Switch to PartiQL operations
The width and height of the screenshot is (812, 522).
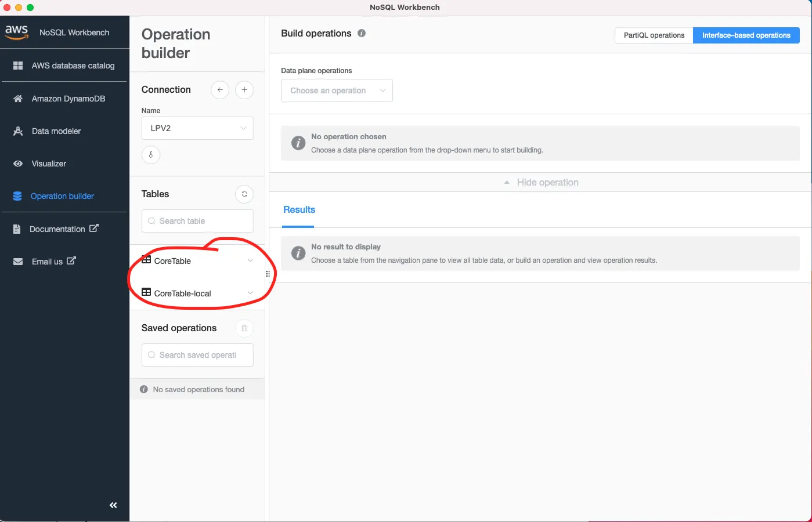pyautogui.click(x=654, y=35)
